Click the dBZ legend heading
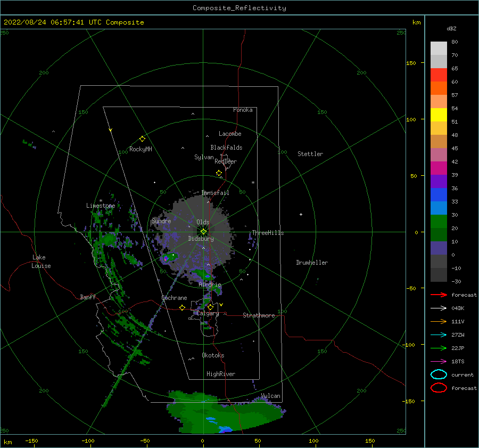Image resolution: width=479 pixels, height=448 pixels. (451, 28)
